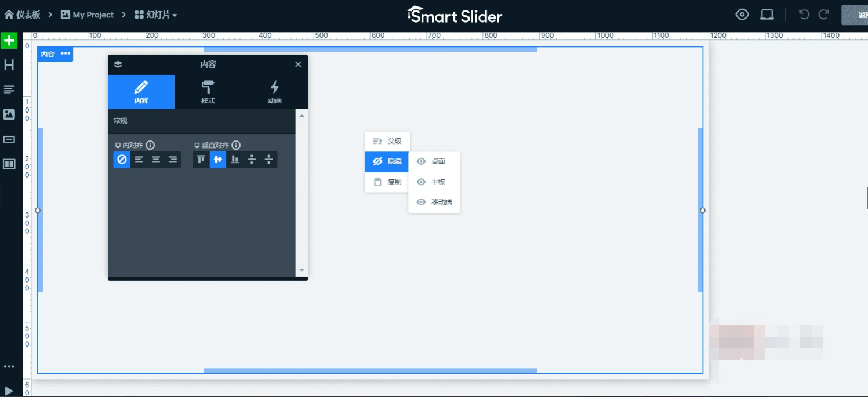The width and height of the screenshot is (868, 397).
Task: Show info for 内对齐 inner align
Action: tap(150, 145)
